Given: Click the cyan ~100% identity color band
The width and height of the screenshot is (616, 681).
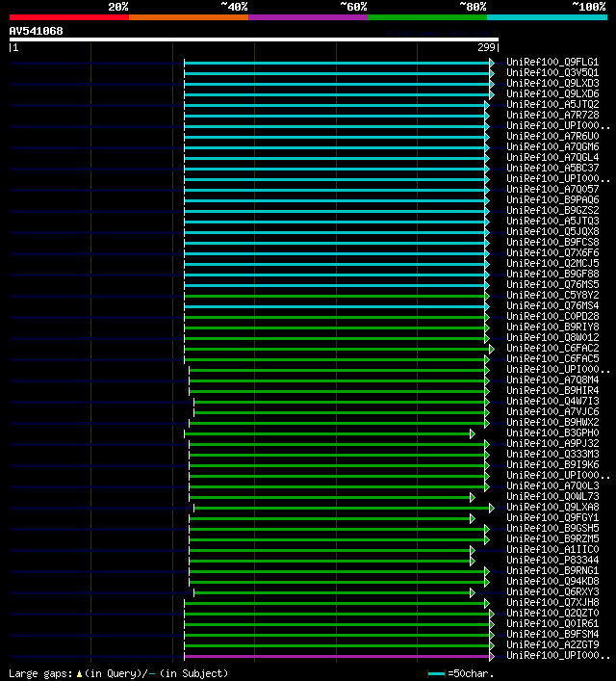Looking at the screenshot, I should coord(547,17).
